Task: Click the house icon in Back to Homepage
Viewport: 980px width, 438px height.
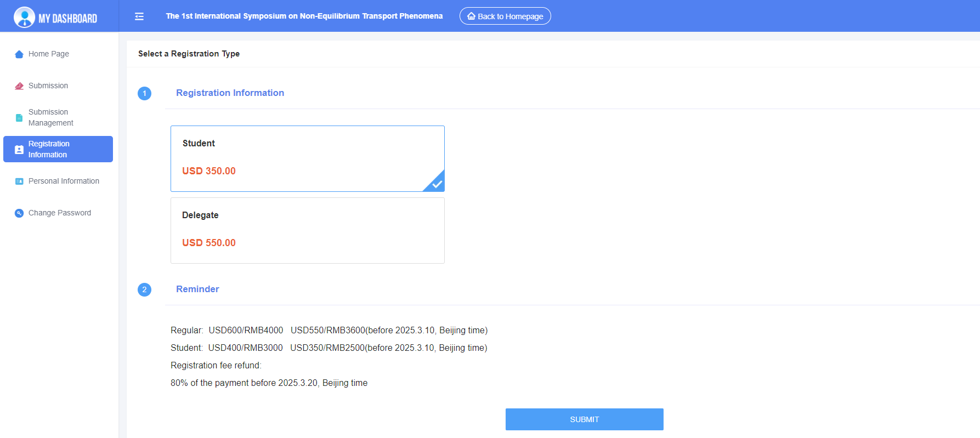Action: click(471, 16)
